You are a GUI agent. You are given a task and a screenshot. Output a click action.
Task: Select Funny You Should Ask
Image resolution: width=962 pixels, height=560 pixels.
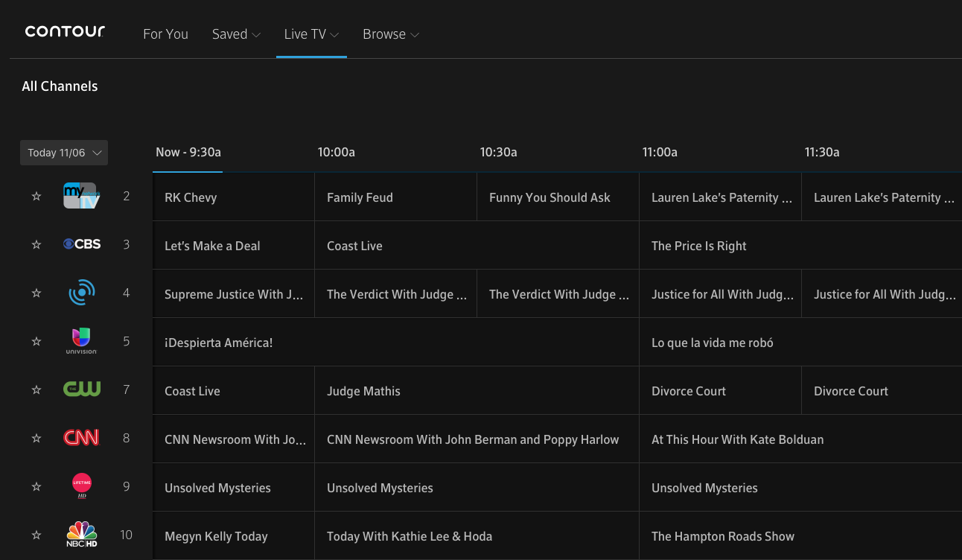click(558, 197)
